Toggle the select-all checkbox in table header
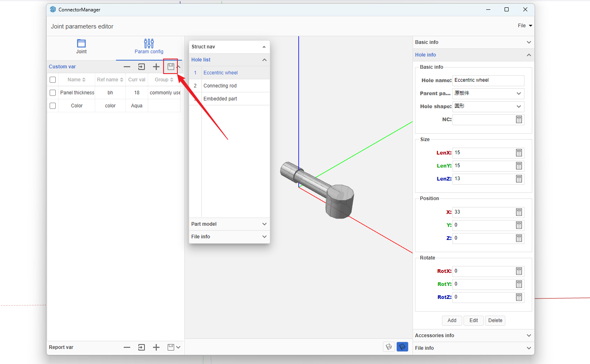This screenshot has height=364, width=590. (52, 80)
